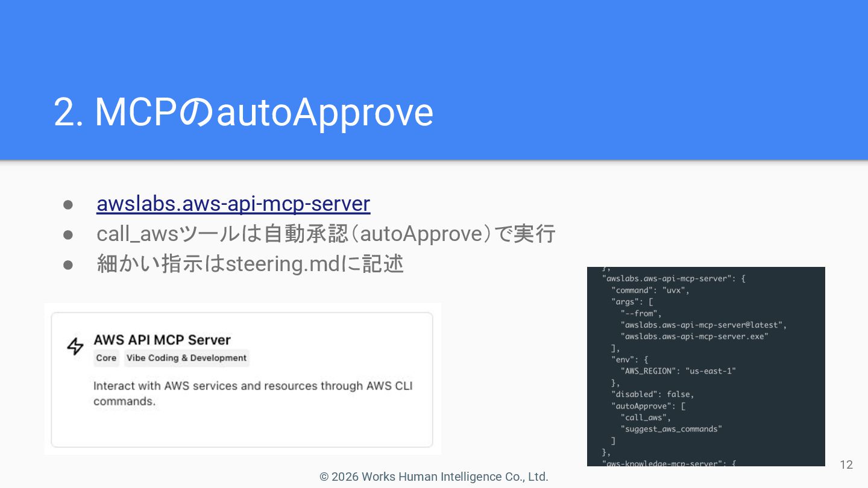The image size is (868, 488).
Task: Click the "disabled": false line in code
Action: [652, 394]
